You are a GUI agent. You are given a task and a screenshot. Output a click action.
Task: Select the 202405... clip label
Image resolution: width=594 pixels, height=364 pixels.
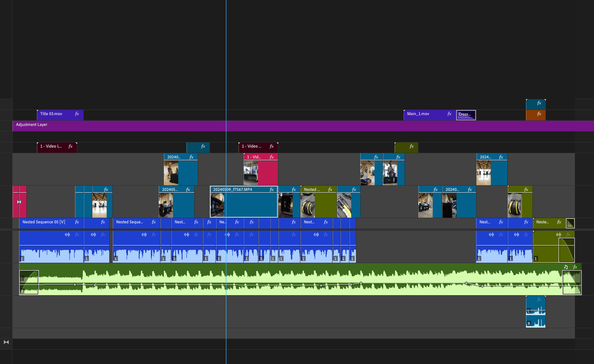170,190
